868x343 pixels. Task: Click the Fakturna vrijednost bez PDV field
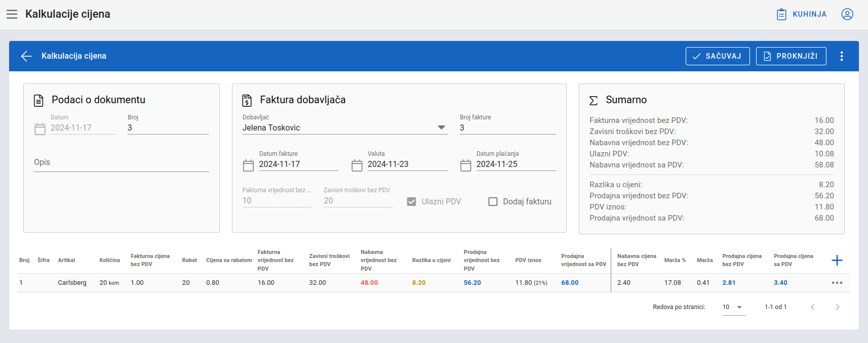pos(277,201)
